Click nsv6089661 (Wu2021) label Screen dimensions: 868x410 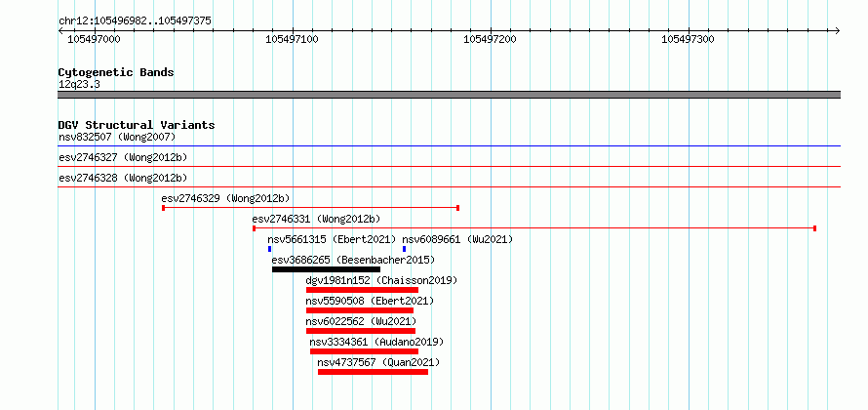(x=457, y=239)
